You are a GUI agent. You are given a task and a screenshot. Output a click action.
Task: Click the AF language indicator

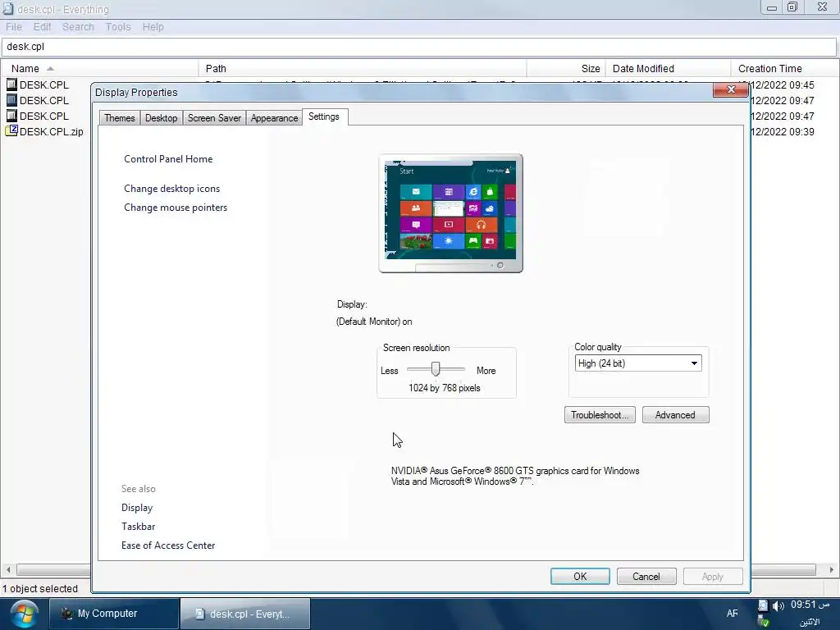(732, 614)
